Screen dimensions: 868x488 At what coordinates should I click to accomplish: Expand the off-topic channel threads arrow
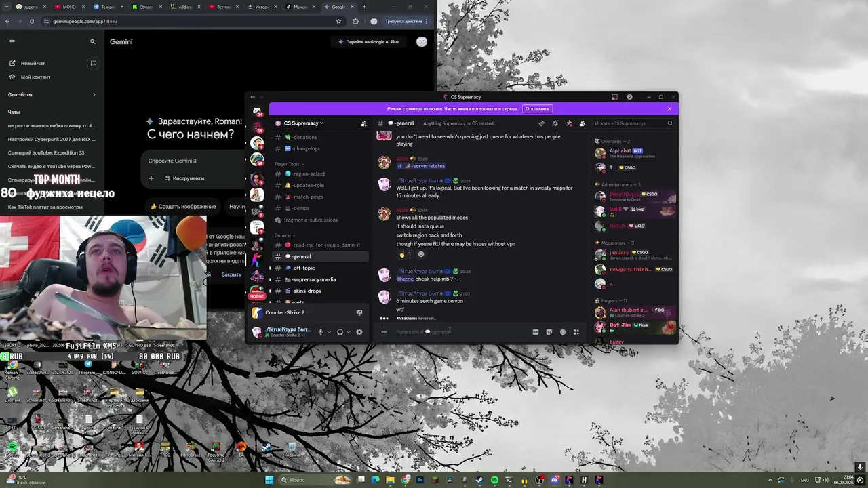[270, 268]
